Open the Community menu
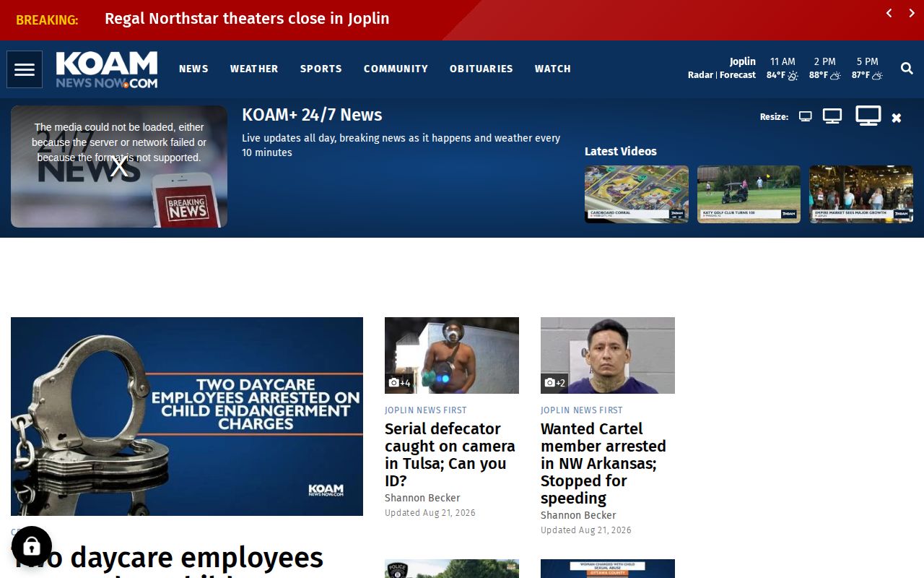 (x=396, y=69)
